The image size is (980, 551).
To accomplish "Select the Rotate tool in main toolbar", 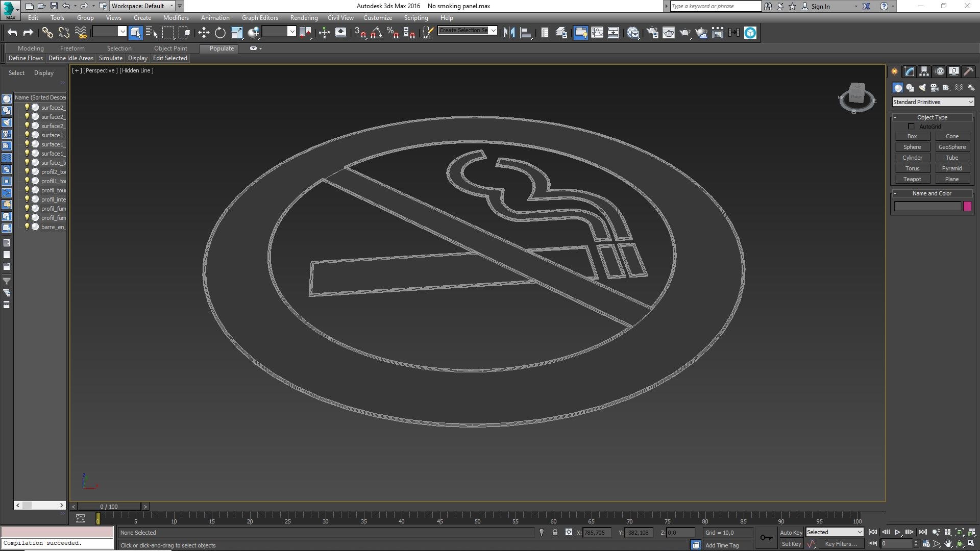I will click(x=220, y=33).
